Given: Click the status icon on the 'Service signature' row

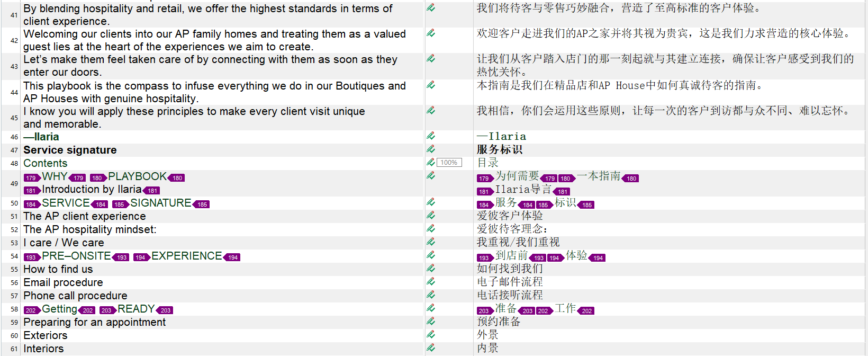Looking at the screenshot, I should (431, 149).
